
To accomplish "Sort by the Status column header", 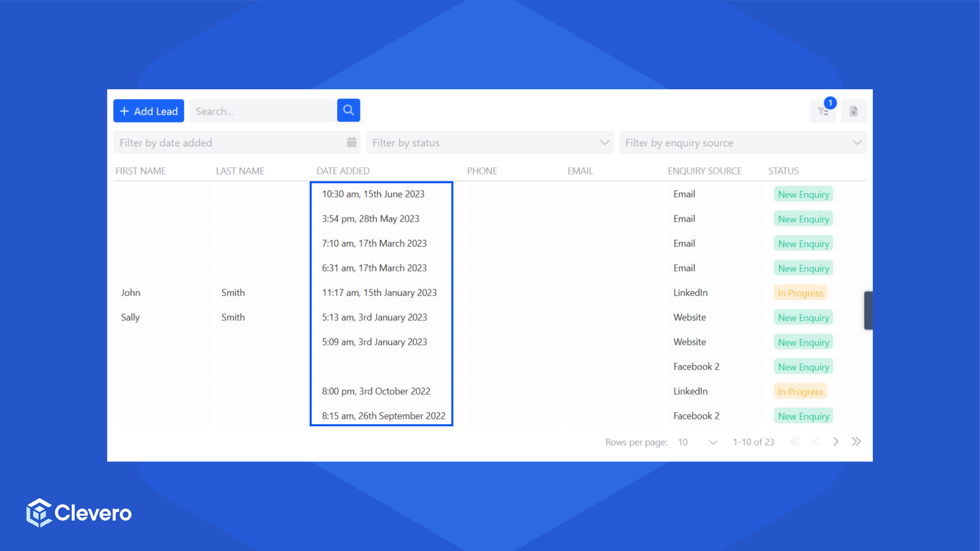I will [x=783, y=171].
